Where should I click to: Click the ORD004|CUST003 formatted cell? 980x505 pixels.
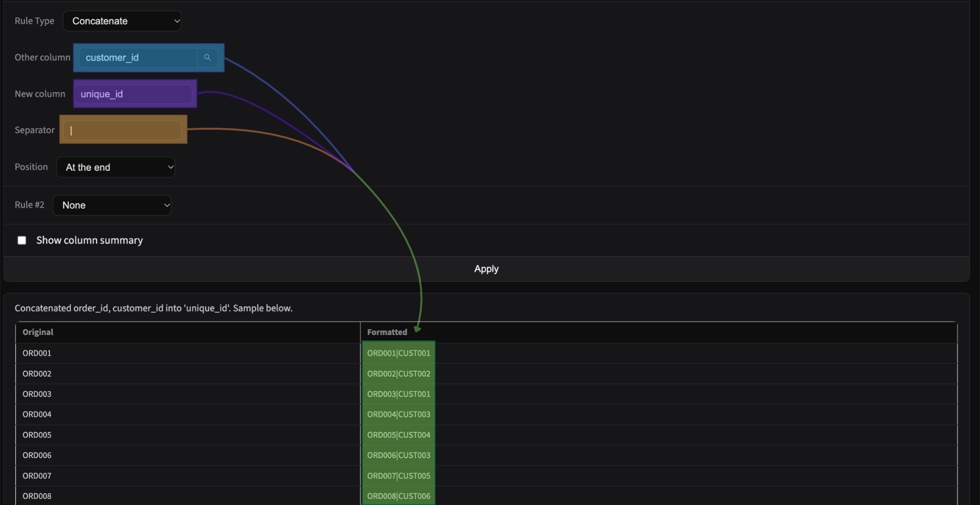point(658,415)
